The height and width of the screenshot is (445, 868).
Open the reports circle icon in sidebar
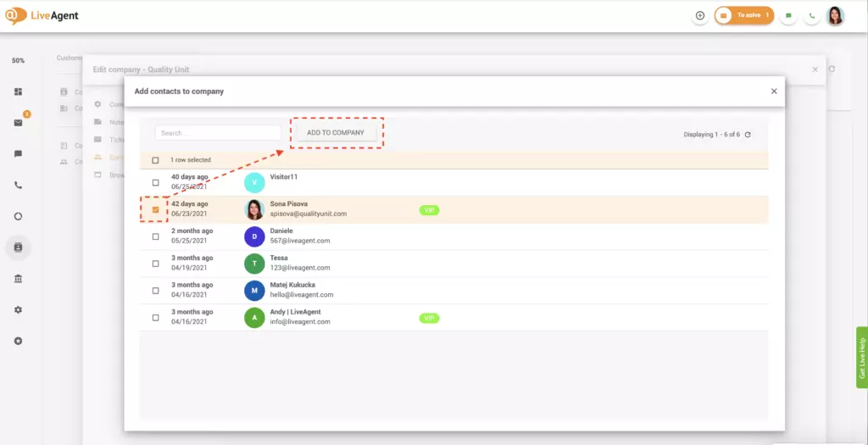(18, 216)
